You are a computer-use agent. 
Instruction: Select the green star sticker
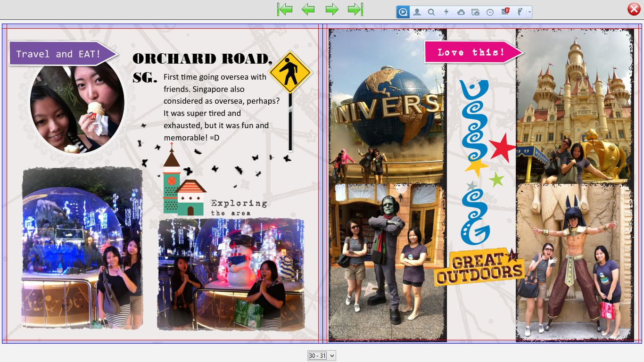point(496,179)
